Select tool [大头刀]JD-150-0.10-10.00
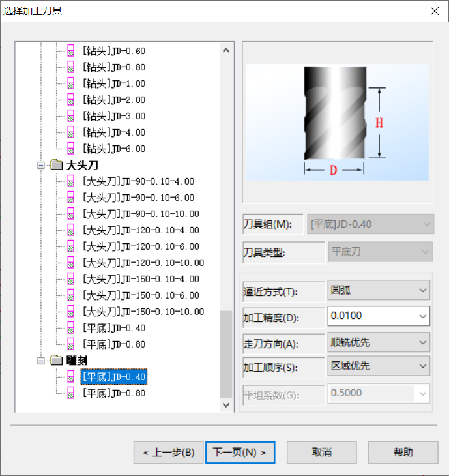Viewport: 449px width, 476px height. pos(143,312)
